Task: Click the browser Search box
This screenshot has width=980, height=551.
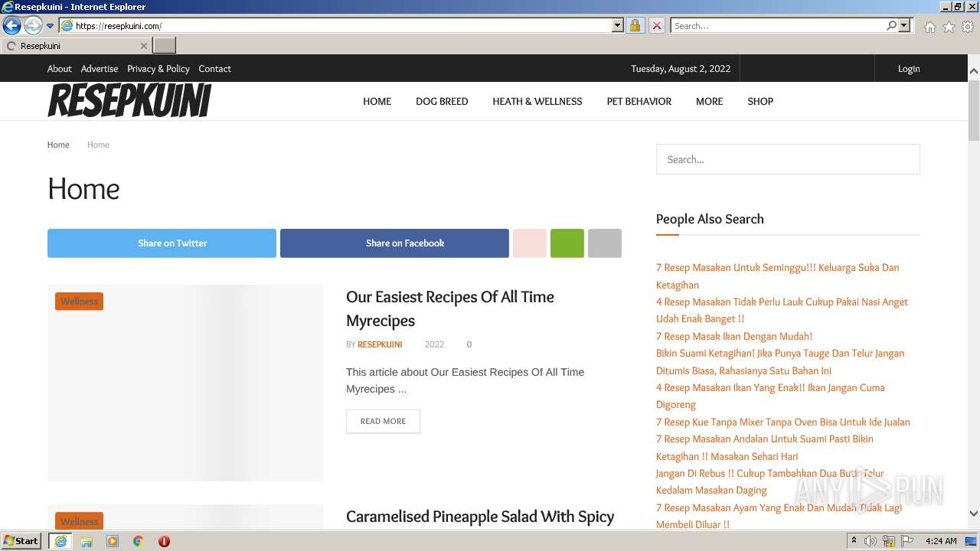Action: click(x=778, y=26)
